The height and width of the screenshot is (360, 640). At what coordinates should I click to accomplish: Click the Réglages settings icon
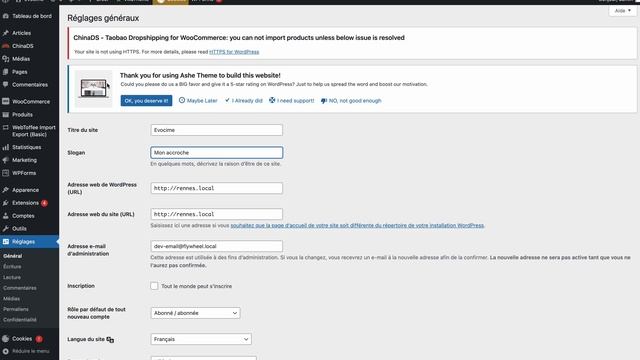(x=5, y=242)
